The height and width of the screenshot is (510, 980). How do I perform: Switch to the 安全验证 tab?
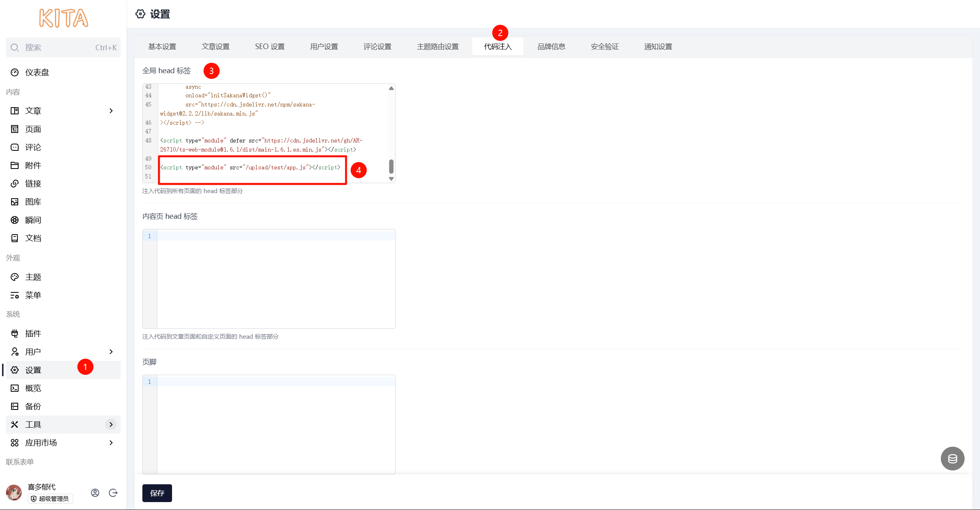pos(604,47)
